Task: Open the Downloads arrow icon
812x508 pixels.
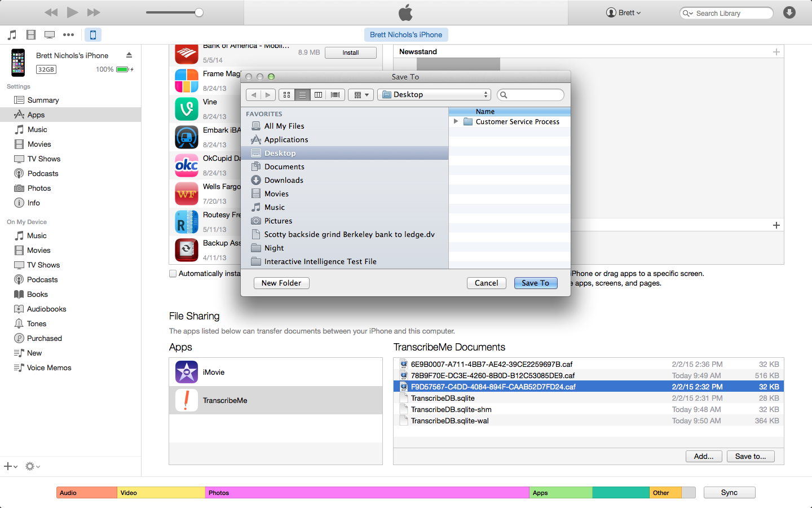Action: click(x=789, y=12)
